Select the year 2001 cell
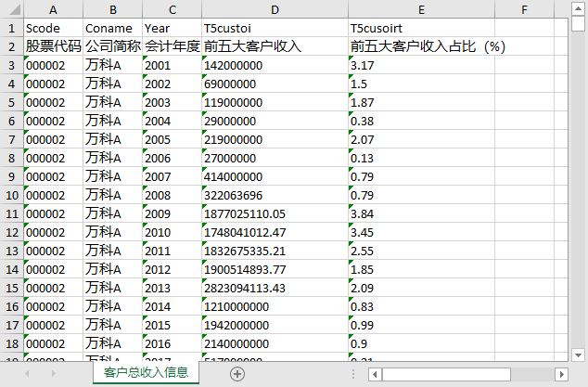Screen dimensions: 588x387 click(173, 65)
